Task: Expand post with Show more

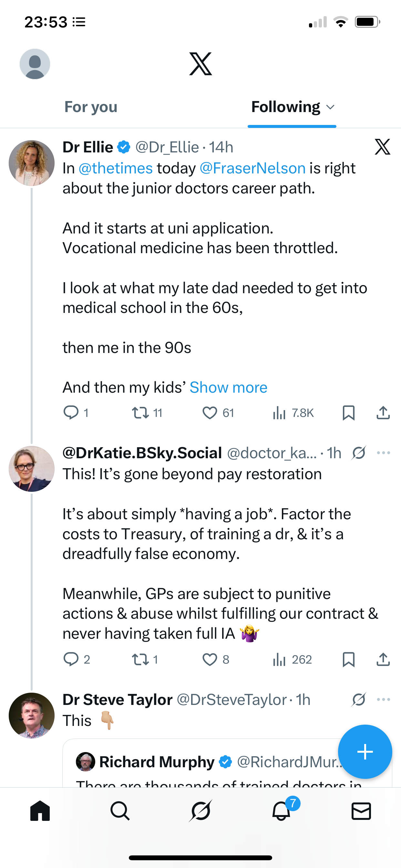Action: click(x=229, y=387)
